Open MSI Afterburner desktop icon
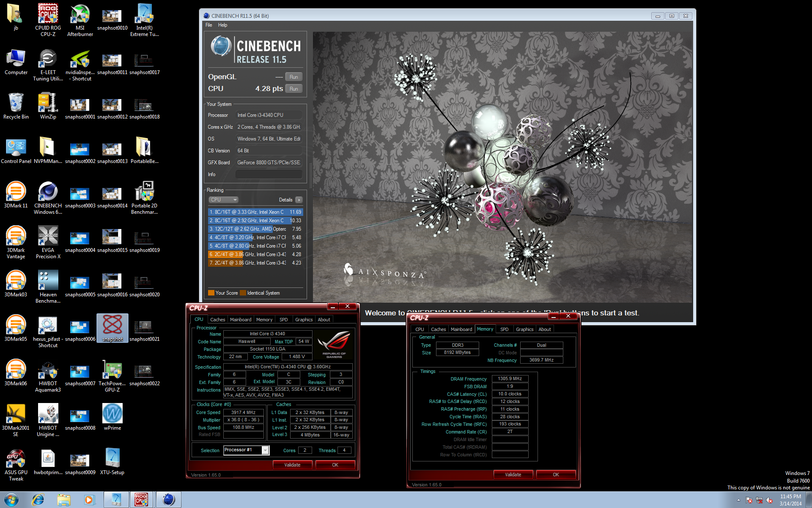Viewport: 812px width, 508px height. click(80, 19)
